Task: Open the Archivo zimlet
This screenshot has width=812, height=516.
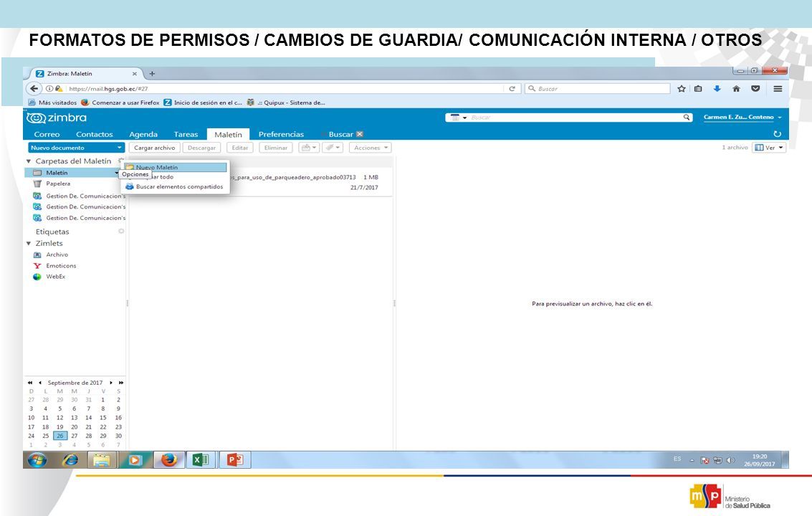Action: 57,254
